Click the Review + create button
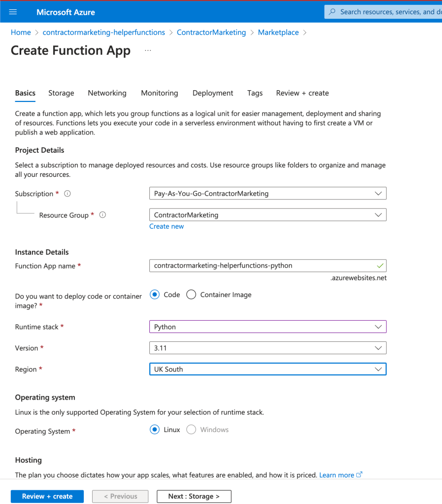 47,496
